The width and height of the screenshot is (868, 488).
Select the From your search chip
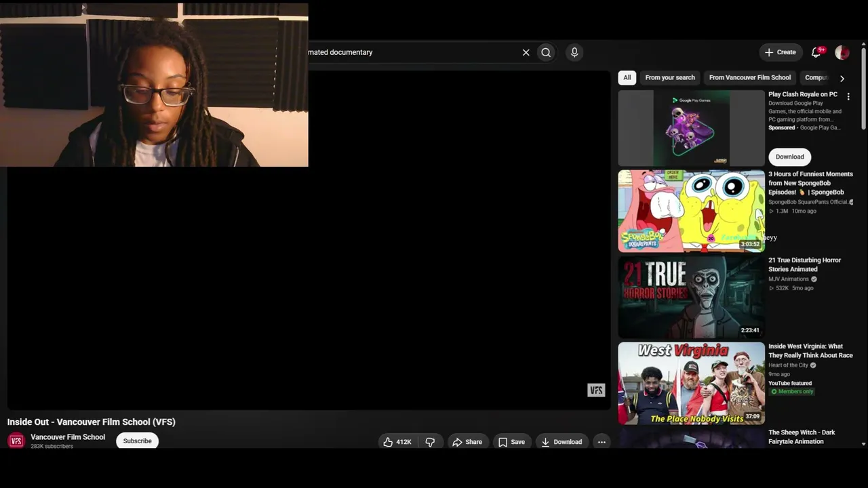coord(670,78)
